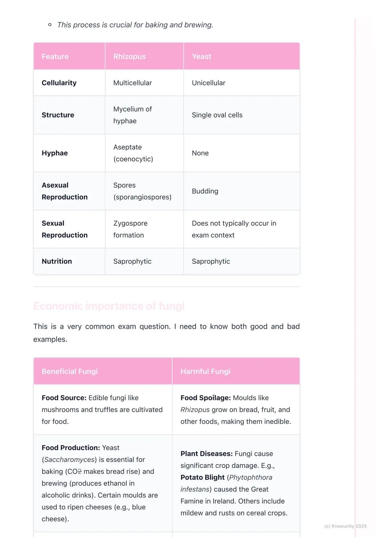Click the Yeast column header
Screen dimensions: 392x555
click(x=201, y=56)
